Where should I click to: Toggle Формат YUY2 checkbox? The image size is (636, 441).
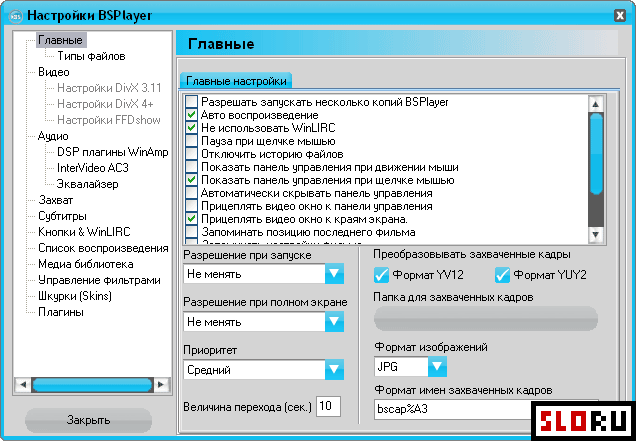click(502, 275)
